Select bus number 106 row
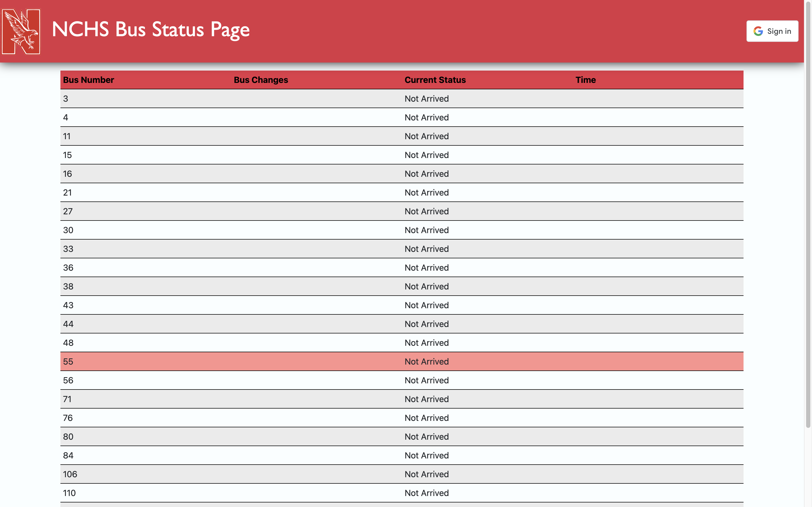The height and width of the screenshot is (507, 812). [x=402, y=474]
